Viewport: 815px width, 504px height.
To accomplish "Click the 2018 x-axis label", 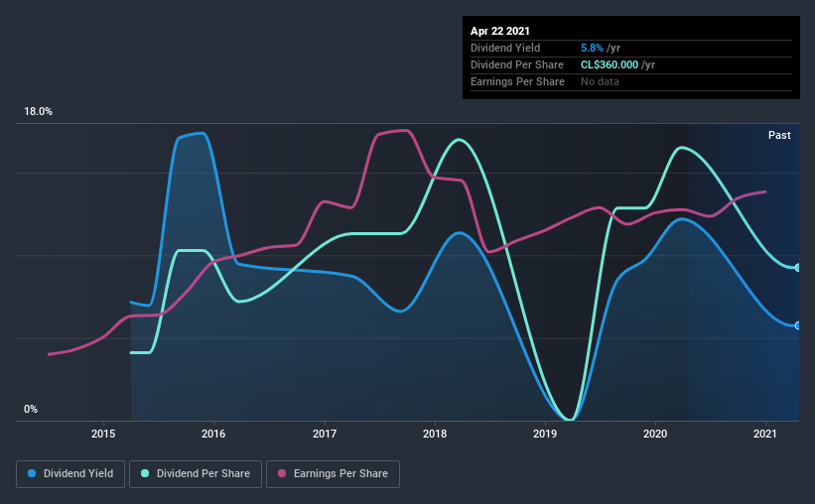I will click(x=435, y=434).
